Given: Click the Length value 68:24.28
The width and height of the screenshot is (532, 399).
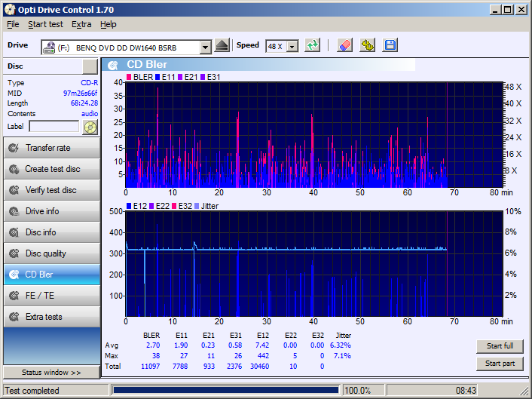Looking at the screenshot, I should 84,103.
